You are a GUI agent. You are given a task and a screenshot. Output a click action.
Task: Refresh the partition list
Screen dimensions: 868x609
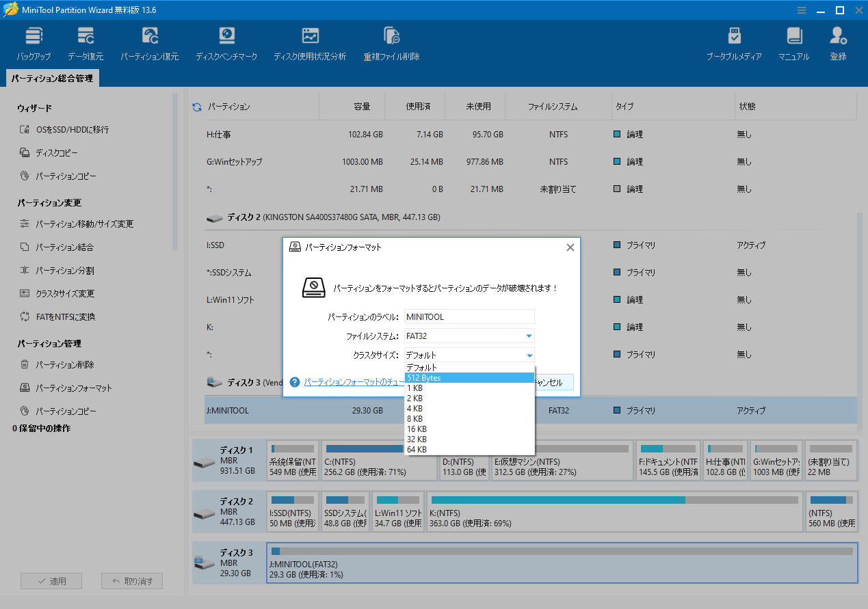(x=197, y=107)
